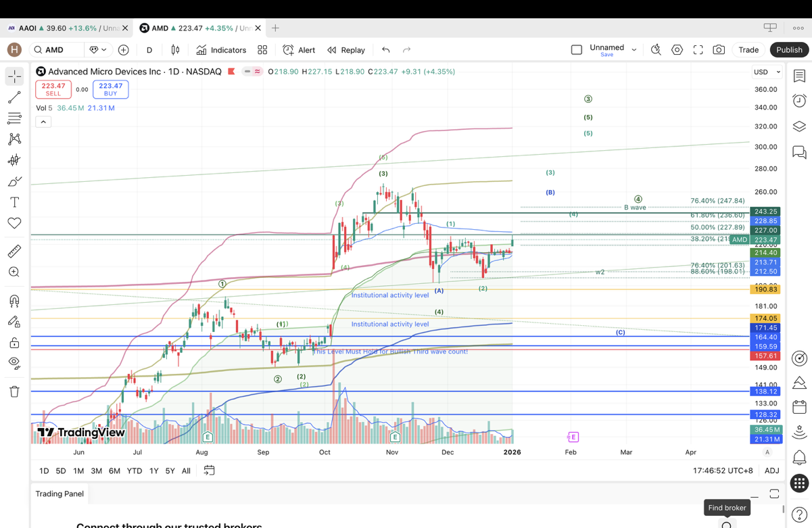The width and height of the screenshot is (812, 528).
Task: Publish the chart idea
Action: point(789,50)
